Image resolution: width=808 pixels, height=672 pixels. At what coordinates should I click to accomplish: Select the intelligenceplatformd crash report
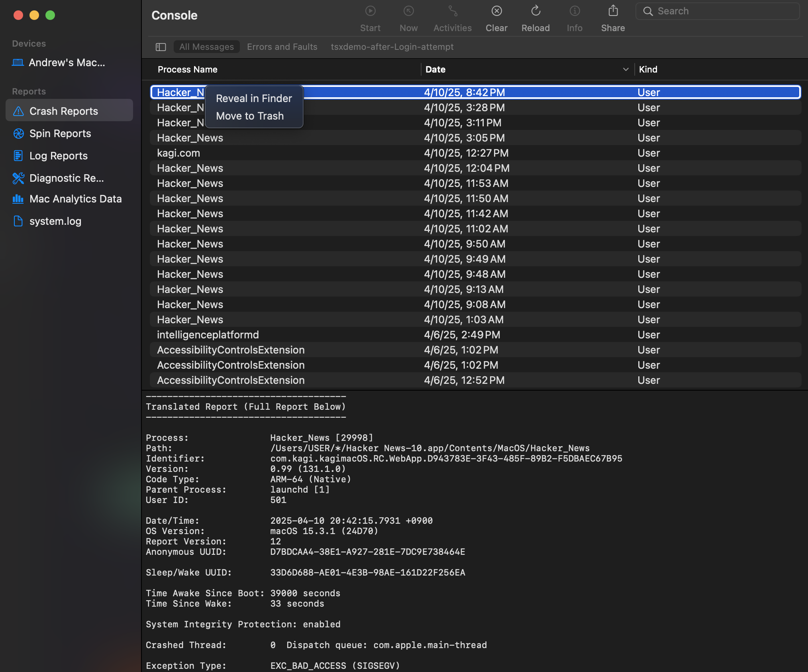(475, 335)
